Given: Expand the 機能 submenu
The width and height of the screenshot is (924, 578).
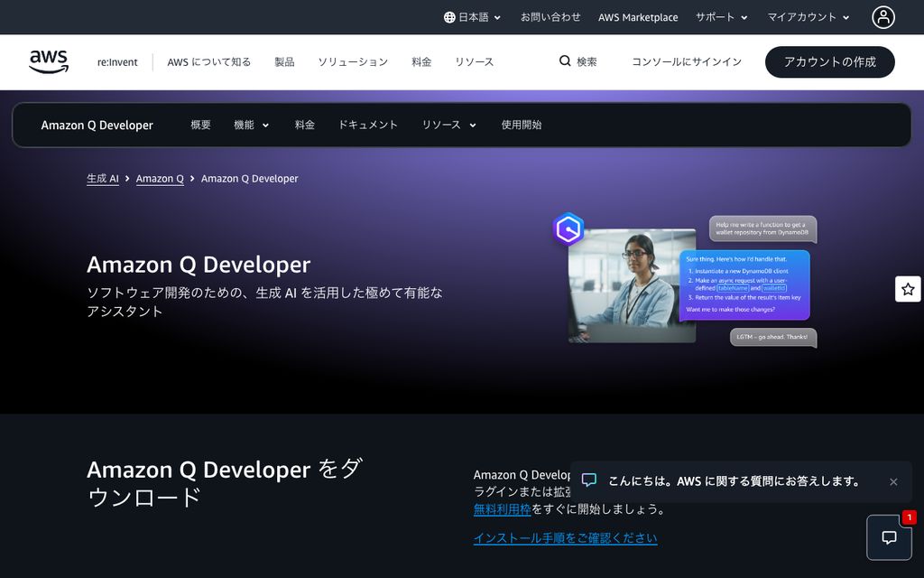Looking at the screenshot, I should pos(251,125).
